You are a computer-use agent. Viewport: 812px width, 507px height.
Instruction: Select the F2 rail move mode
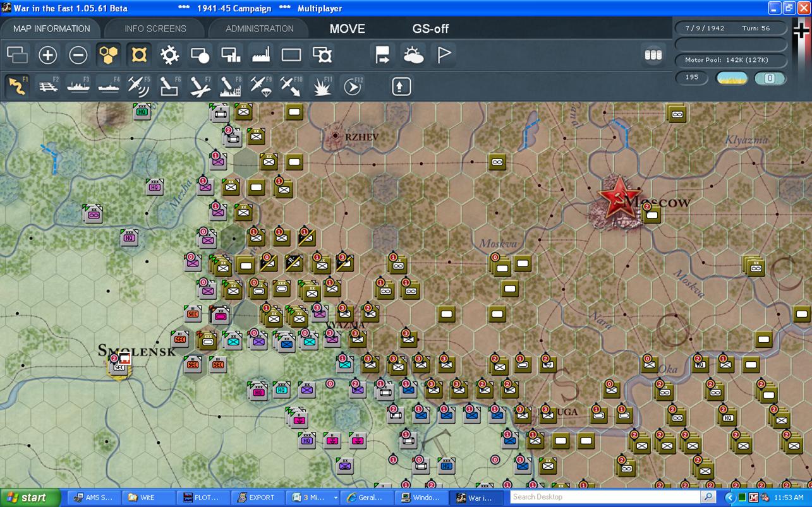tap(48, 86)
